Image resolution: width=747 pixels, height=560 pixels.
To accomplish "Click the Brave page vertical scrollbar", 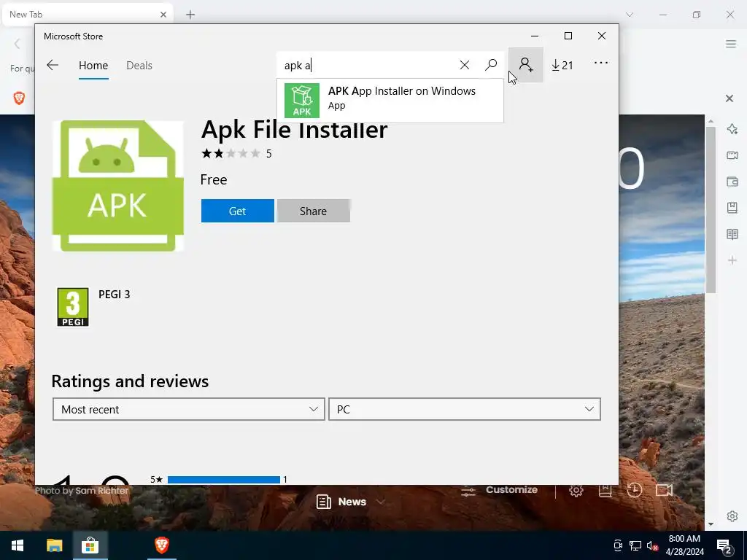I will tap(711, 209).
